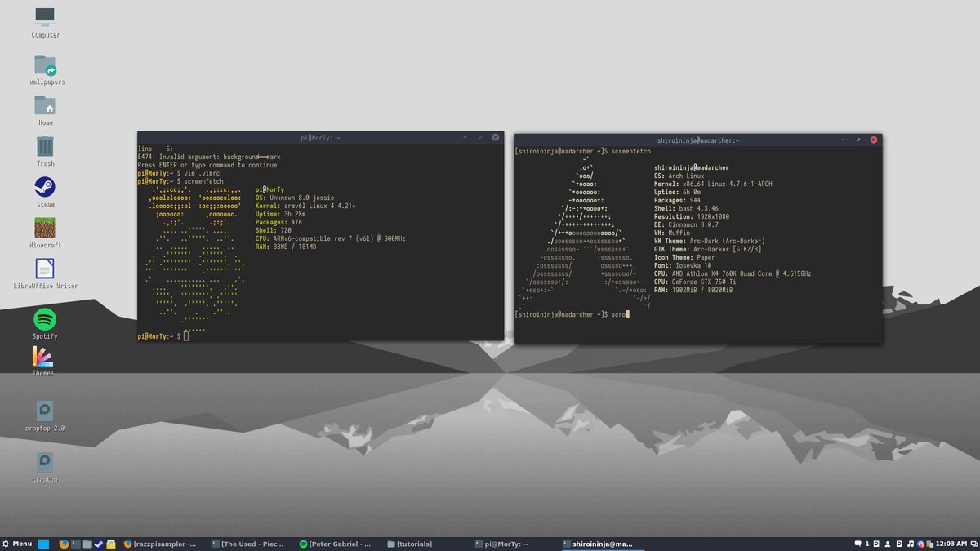Switch to the pi@MorTy terminal via taskbar
The width and height of the screenshot is (980, 551).
point(502,544)
